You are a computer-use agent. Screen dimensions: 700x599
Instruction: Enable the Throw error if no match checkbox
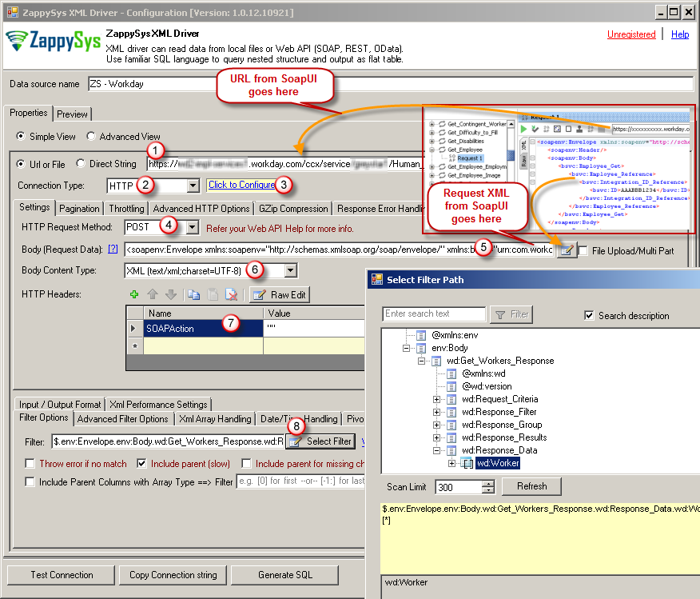pyautogui.click(x=30, y=463)
